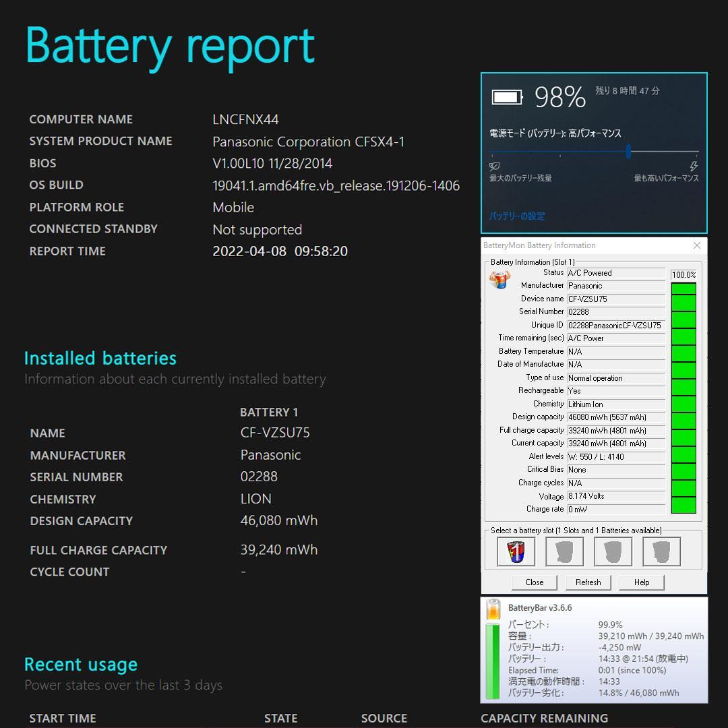Close BatteryMon window with the X

click(x=697, y=245)
